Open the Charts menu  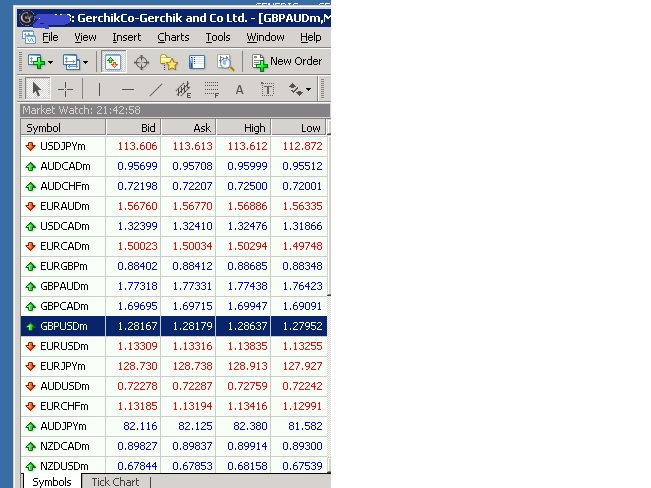coord(173,37)
